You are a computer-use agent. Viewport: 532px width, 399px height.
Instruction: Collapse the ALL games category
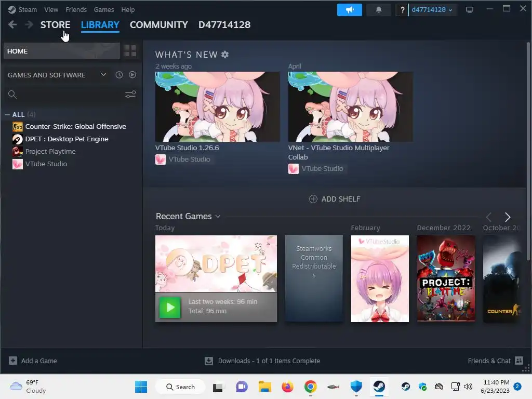[x=7, y=115]
